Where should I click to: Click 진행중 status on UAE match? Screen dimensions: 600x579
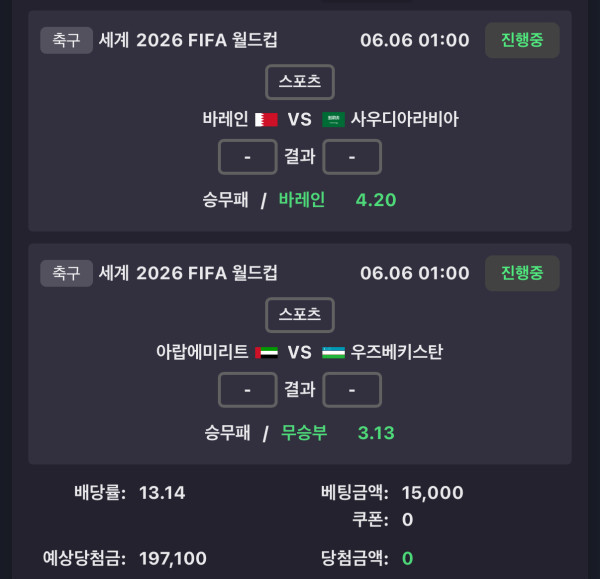[522, 273]
